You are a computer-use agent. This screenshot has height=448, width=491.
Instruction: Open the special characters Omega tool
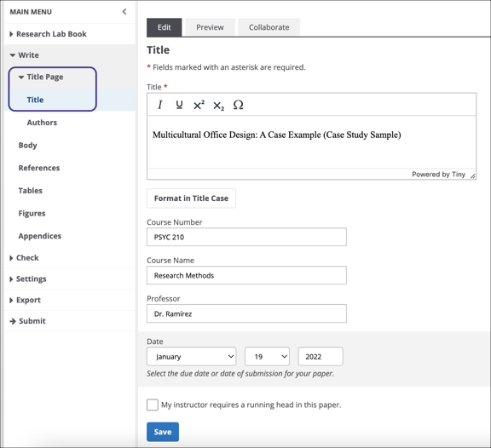(239, 105)
